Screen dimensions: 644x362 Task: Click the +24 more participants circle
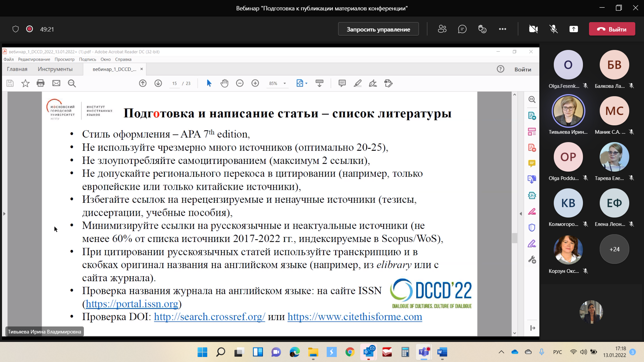pos(614,249)
